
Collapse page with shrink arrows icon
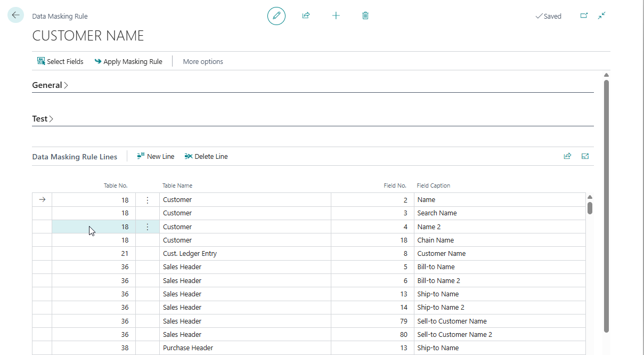(602, 16)
